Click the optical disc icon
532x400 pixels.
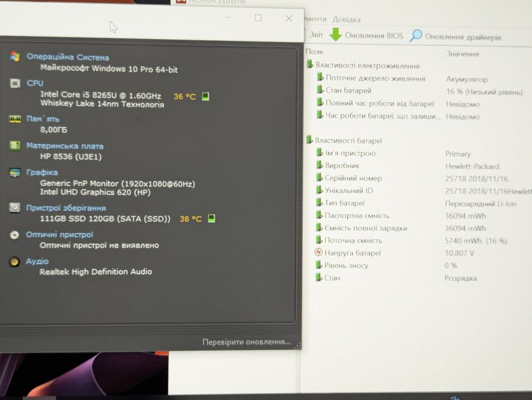(x=15, y=235)
